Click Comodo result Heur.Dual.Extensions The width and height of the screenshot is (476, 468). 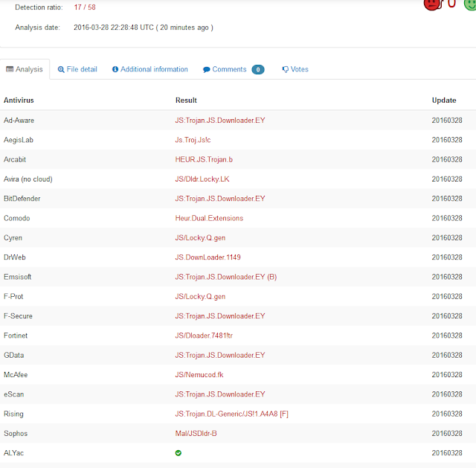[x=209, y=218]
